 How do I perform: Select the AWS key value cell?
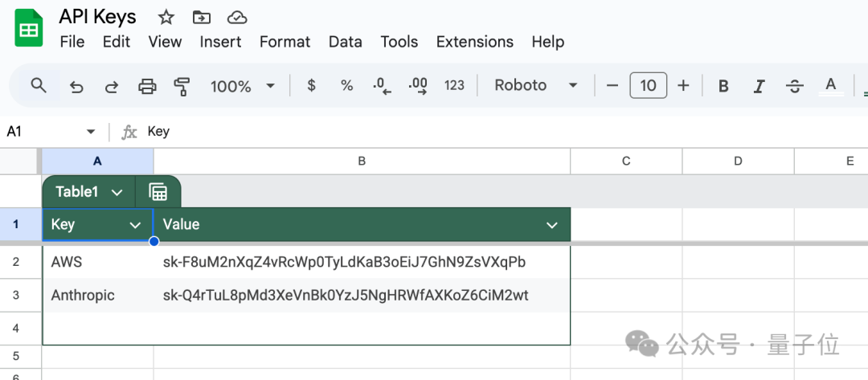[362, 262]
